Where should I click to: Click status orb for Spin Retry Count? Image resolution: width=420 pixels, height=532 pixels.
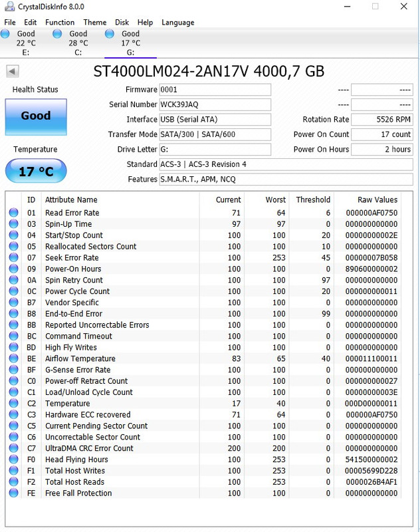click(13, 279)
